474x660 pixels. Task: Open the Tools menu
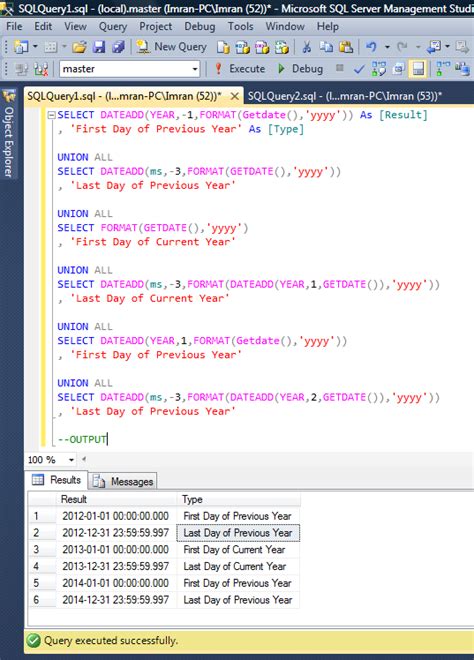point(240,26)
